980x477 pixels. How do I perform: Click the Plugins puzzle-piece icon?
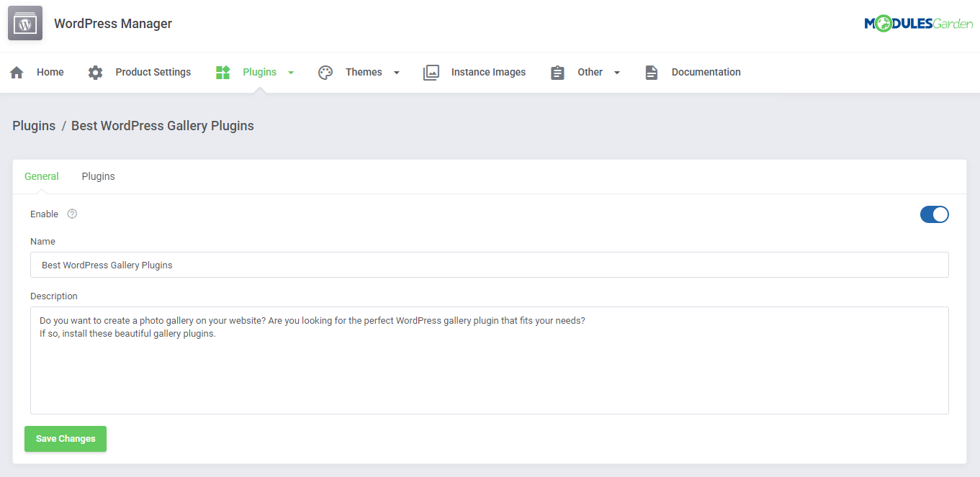point(222,72)
